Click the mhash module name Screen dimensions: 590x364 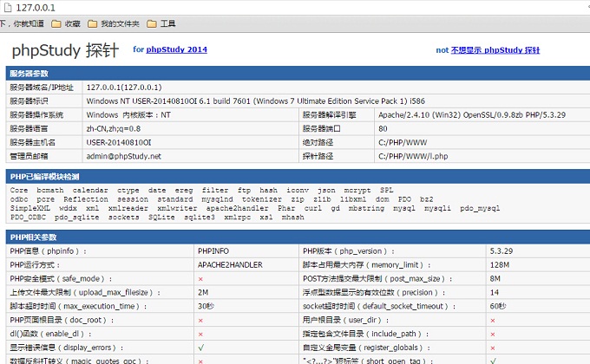tap(292, 218)
